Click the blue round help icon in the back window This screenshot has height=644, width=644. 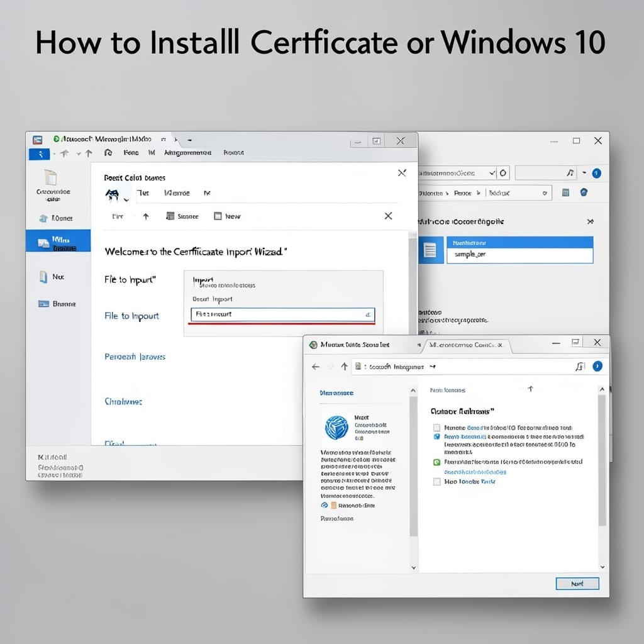pyautogui.click(x=597, y=174)
